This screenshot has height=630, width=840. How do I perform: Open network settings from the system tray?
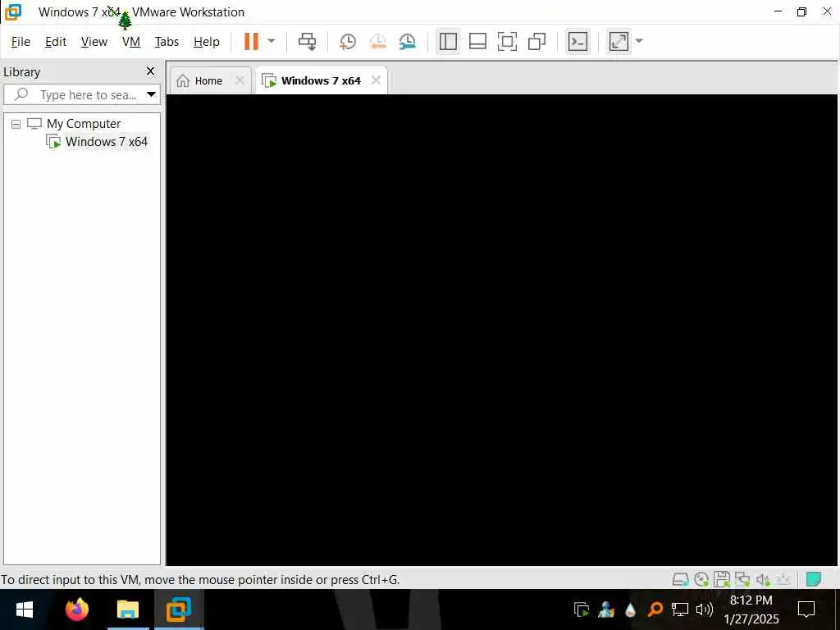coord(680,609)
